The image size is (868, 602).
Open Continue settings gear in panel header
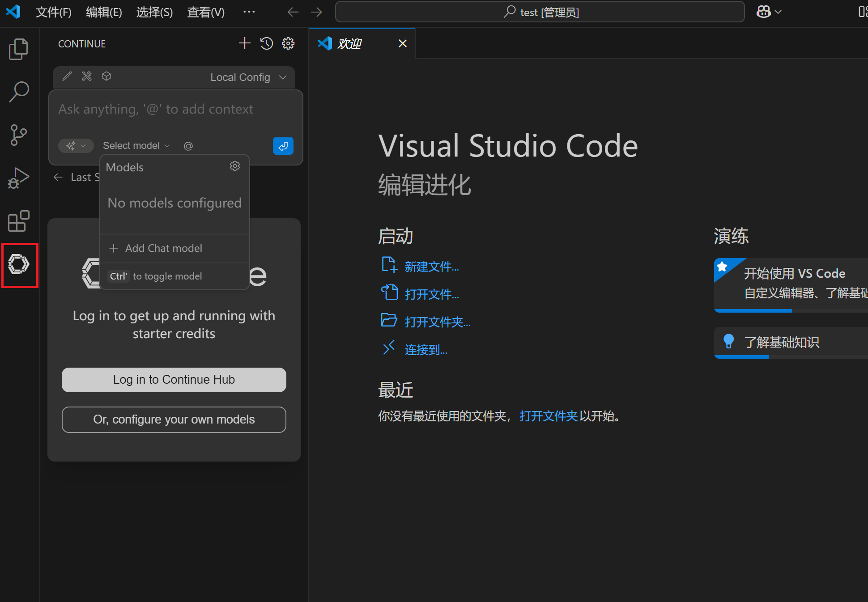pos(288,43)
